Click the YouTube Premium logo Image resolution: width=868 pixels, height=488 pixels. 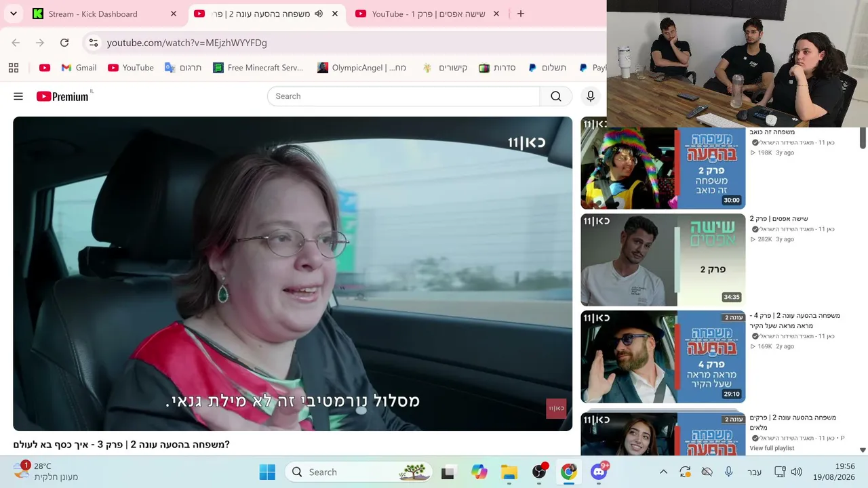click(x=62, y=96)
